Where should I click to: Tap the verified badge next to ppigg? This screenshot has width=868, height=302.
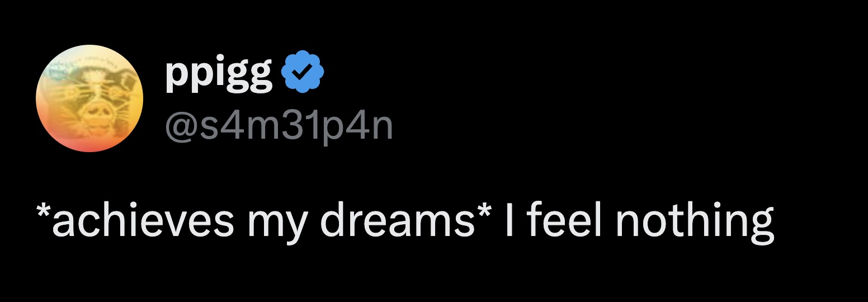click(x=301, y=73)
